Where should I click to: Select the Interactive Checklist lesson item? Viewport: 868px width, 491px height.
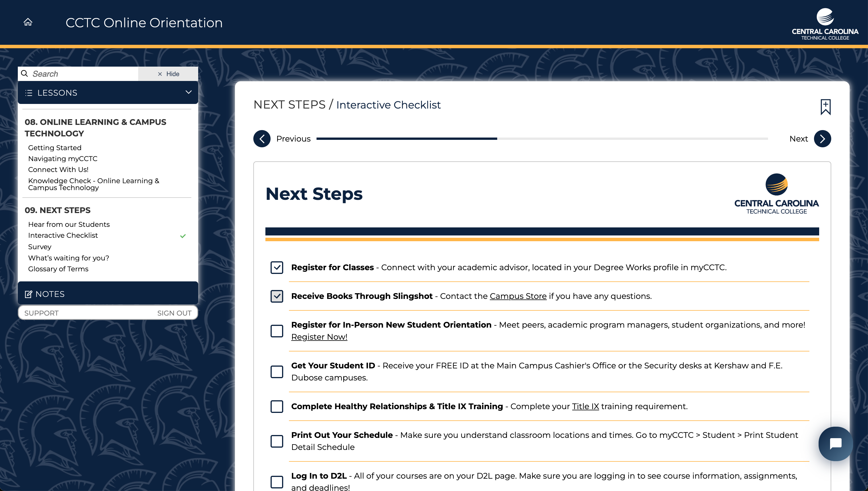pos(63,235)
